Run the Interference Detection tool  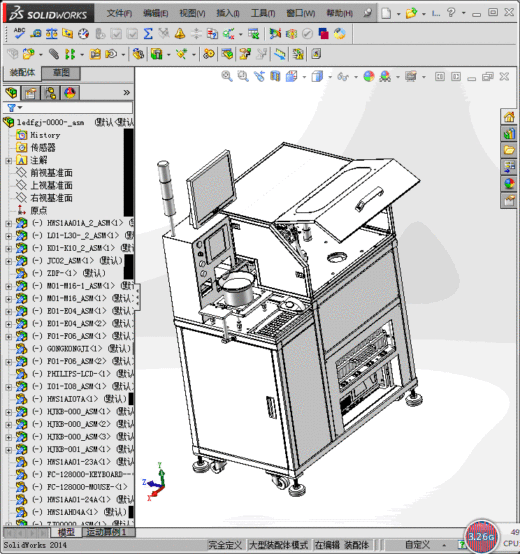[275, 34]
